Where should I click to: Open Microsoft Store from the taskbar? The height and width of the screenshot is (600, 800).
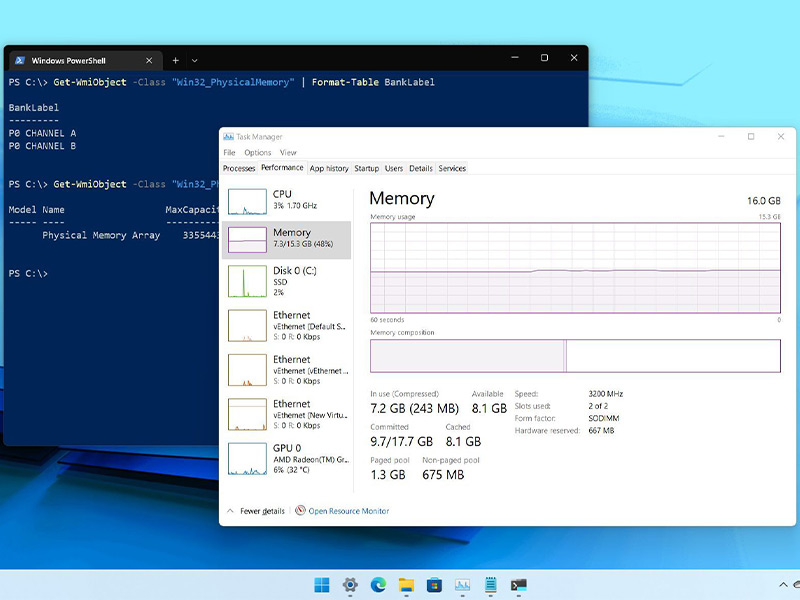(x=434, y=585)
